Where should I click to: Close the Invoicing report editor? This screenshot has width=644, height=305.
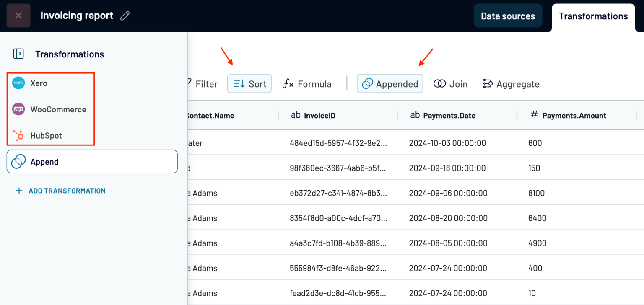coord(18,15)
